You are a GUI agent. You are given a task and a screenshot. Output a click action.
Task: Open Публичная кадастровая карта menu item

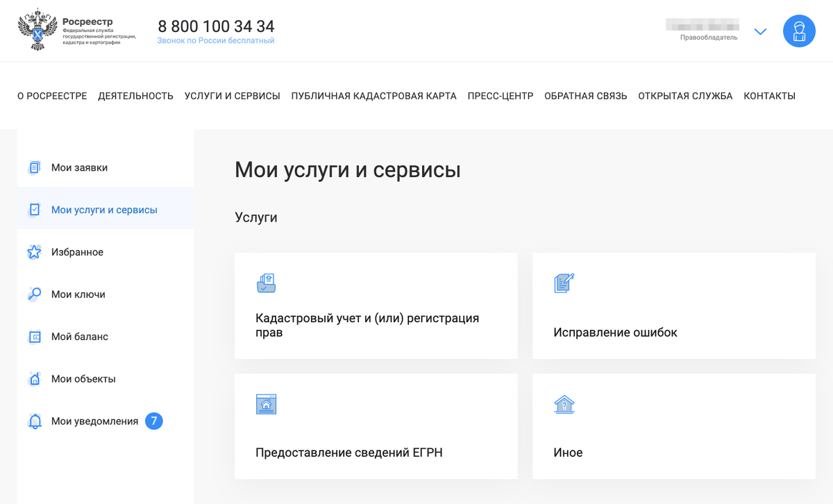pyautogui.click(x=373, y=96)
